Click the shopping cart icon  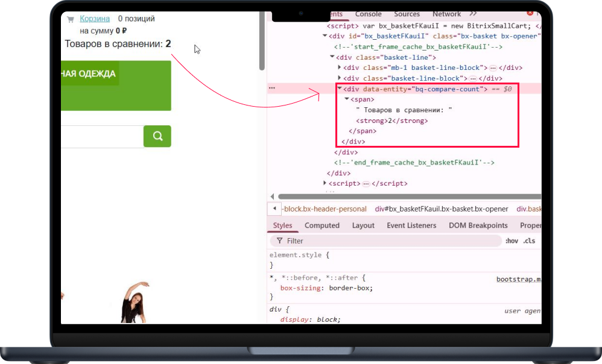point(71,19)
